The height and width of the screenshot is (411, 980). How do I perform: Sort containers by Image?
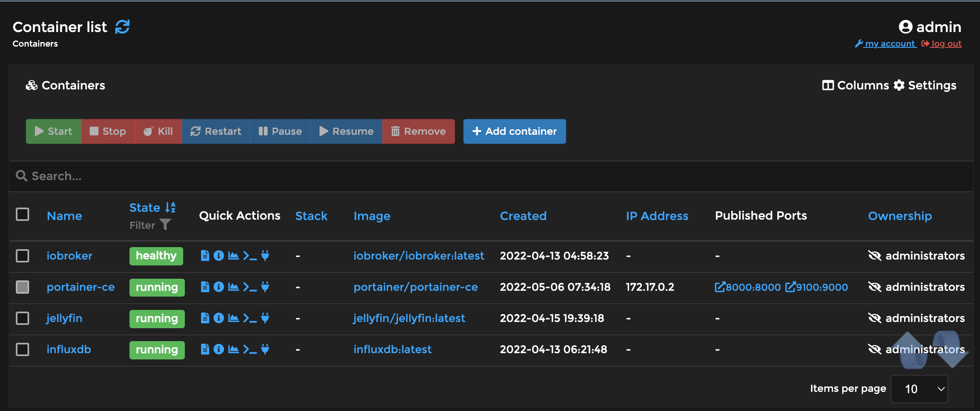(x=372, y=216)
